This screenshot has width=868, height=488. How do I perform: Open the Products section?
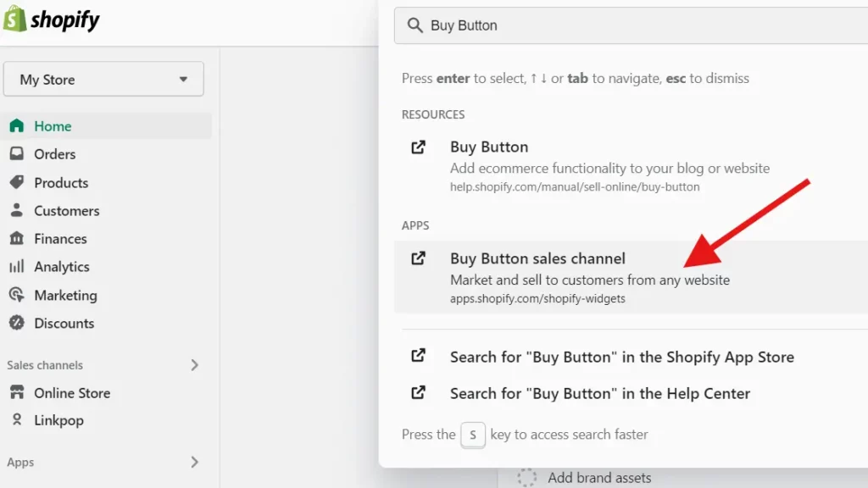[61, 183]
